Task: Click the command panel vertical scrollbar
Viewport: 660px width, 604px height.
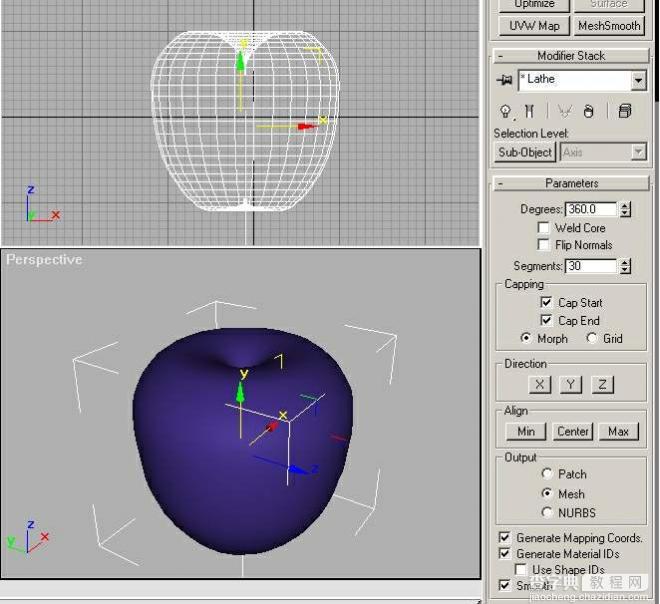Action: click(657, 51)
